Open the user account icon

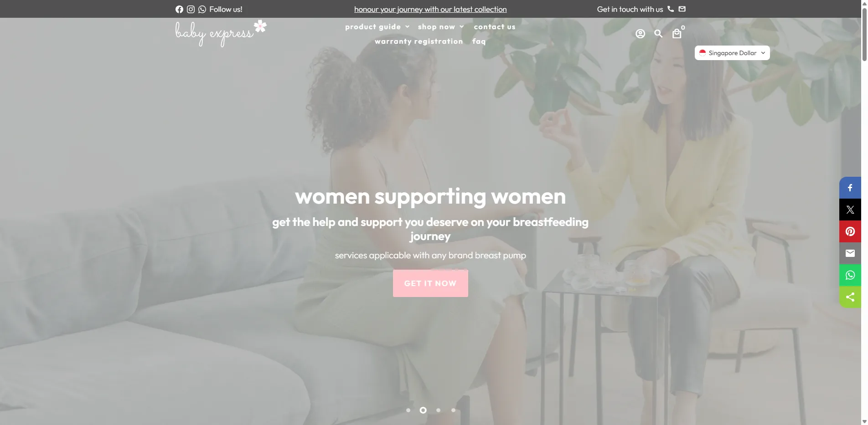click(640, 34)
